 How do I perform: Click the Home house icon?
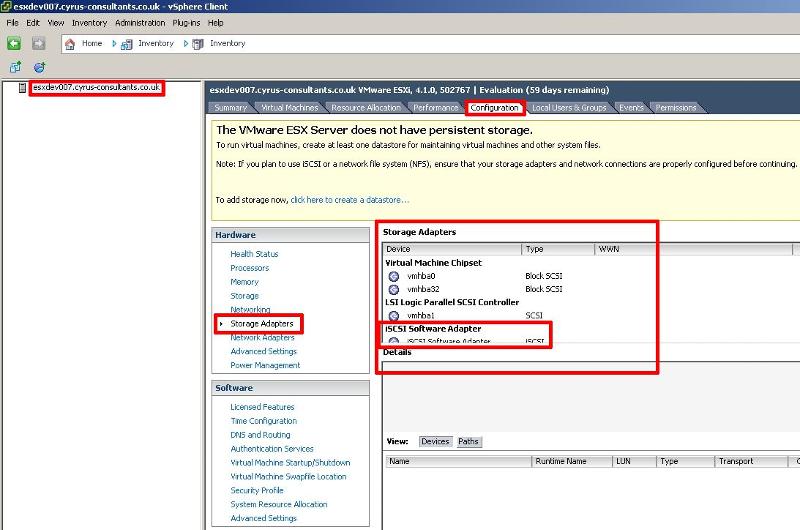click(70, 44)
